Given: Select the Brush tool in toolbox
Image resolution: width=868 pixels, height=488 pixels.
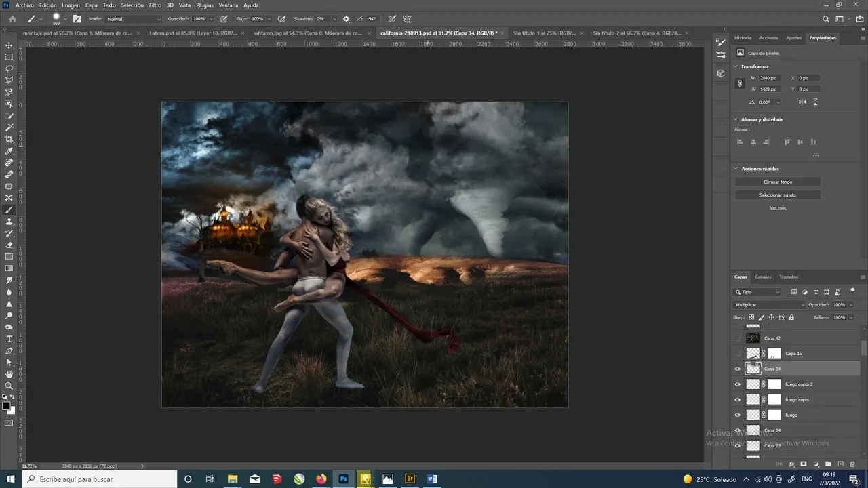Looking at the screenshot, I should click(x=9, y=209).
